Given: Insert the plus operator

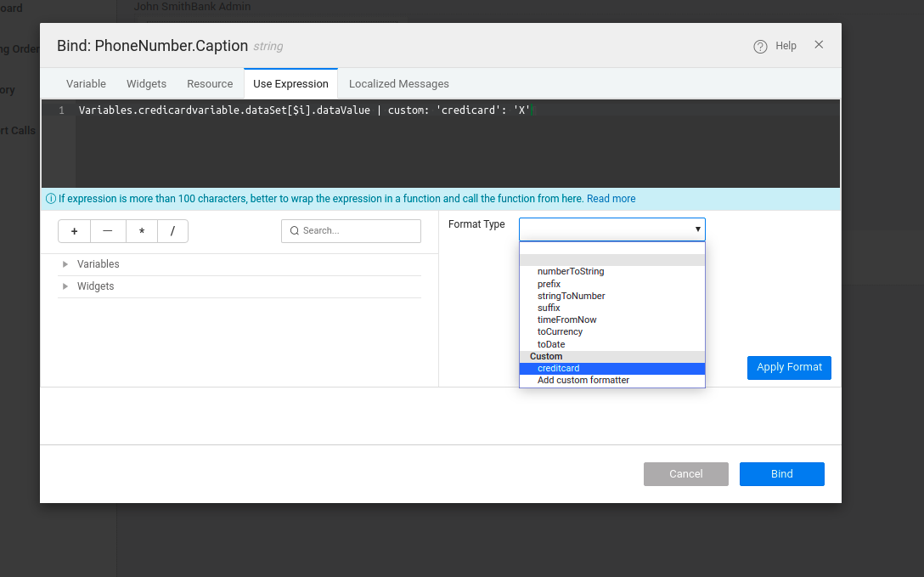Looking at the screenshot, I should pyautogui.click(x=75, y=231).
